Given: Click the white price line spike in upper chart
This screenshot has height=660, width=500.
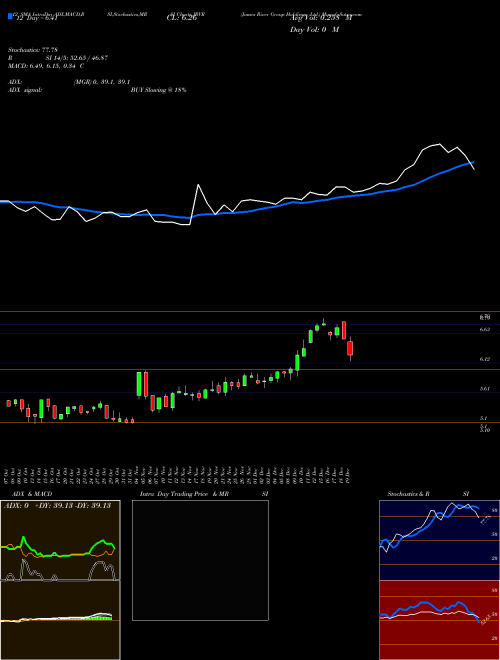Looking at the screenshot, I should [198, 185].
